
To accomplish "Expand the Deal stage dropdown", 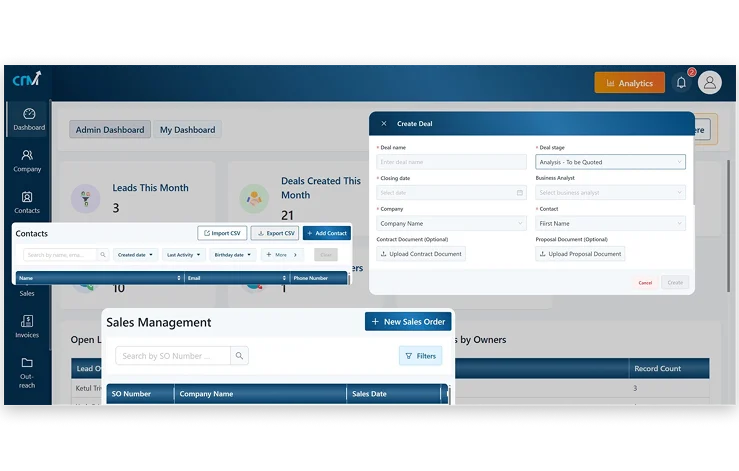I will [x=610, y=162].
